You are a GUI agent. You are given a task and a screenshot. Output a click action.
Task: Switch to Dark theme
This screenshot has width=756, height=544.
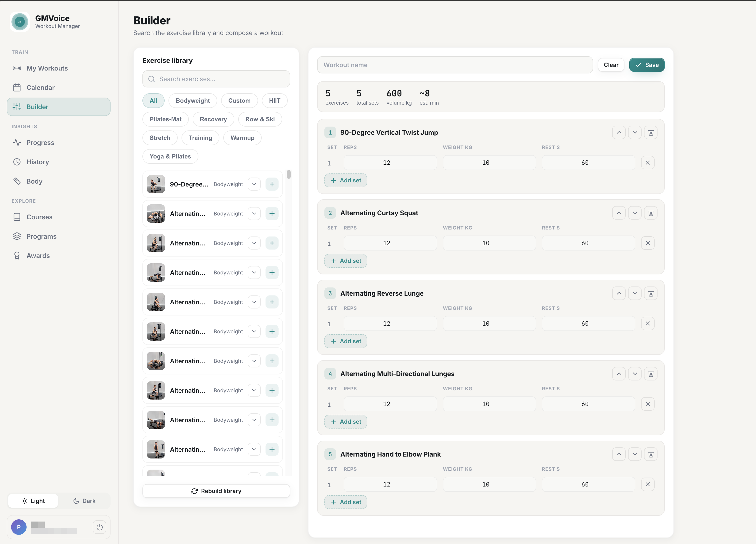click(x=84, y=501)
